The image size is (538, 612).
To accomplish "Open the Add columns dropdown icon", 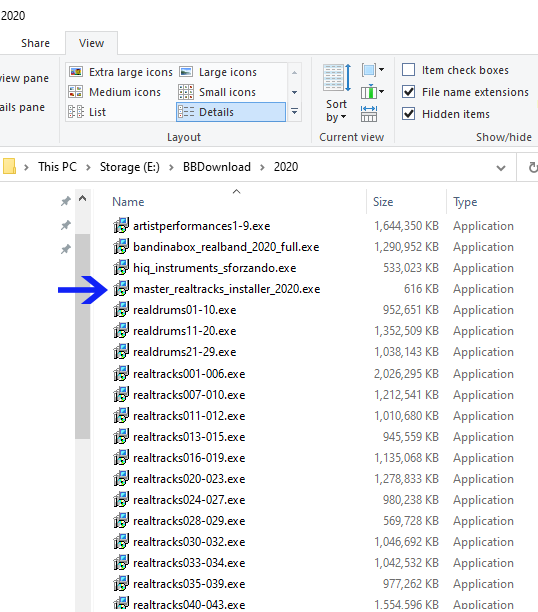I will coord(372,93).
